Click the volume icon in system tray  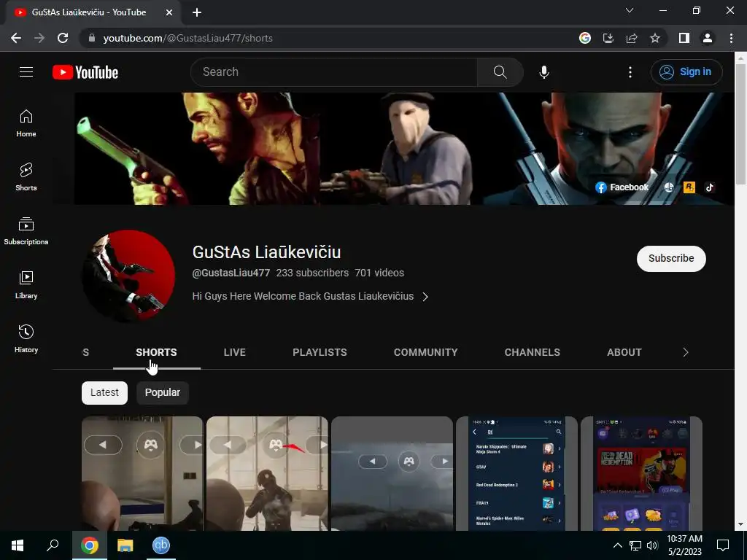652,545
